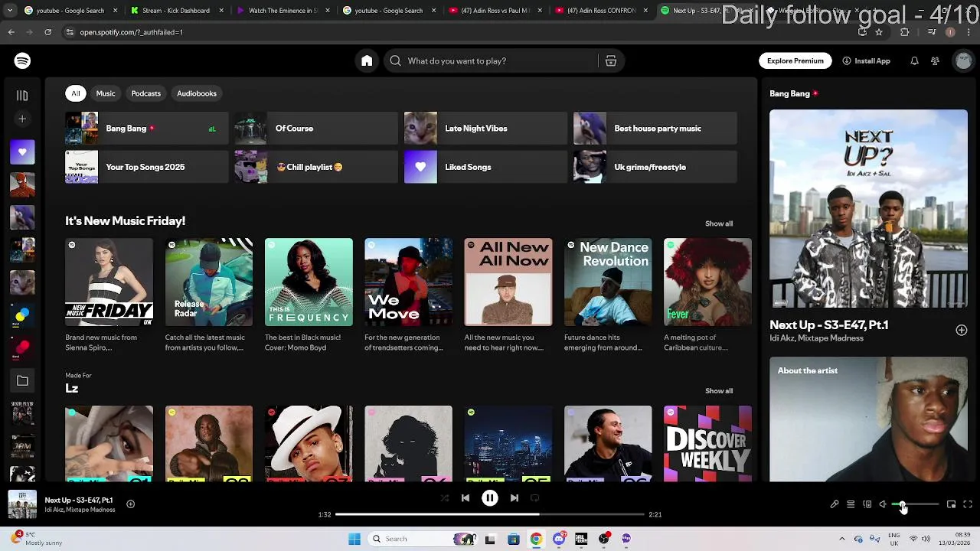
Task: Seek on the song progress bar
Action: 490,514
